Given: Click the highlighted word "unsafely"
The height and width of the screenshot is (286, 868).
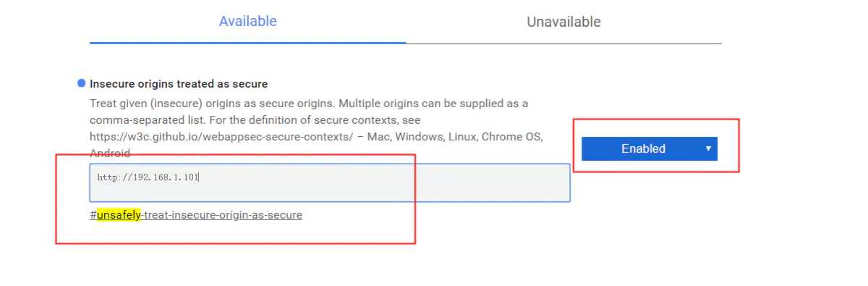Looking at the screenshot, I should tap(119, 215).
